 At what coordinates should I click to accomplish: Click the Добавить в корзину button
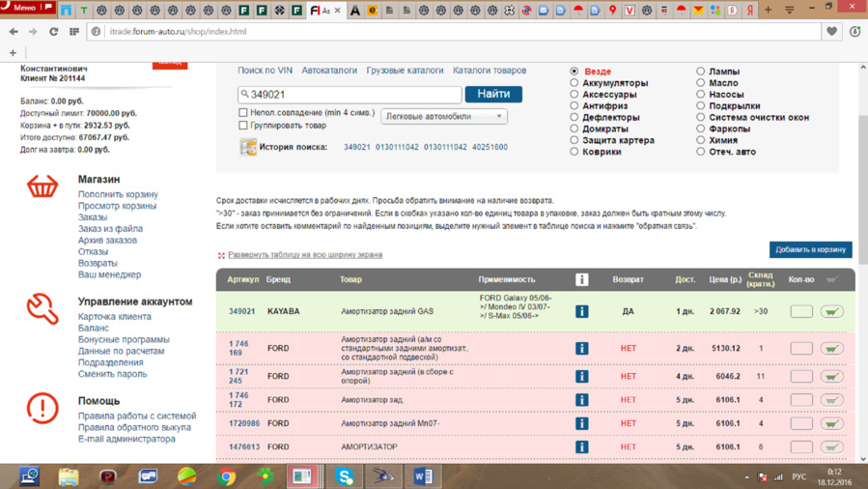click(x=810, y=249)
